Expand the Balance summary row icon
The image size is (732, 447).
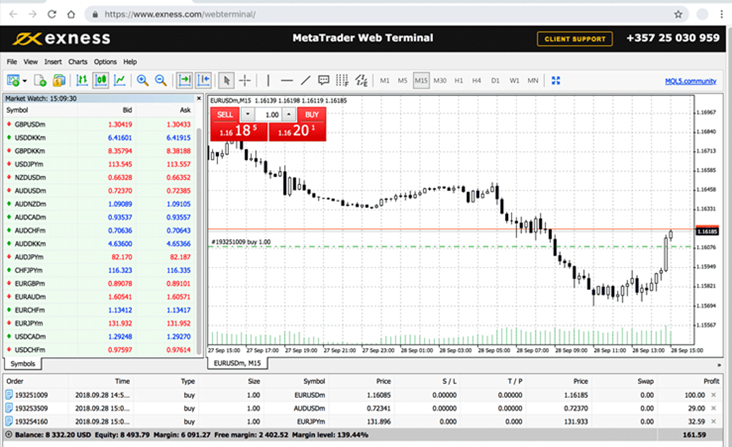8,435
